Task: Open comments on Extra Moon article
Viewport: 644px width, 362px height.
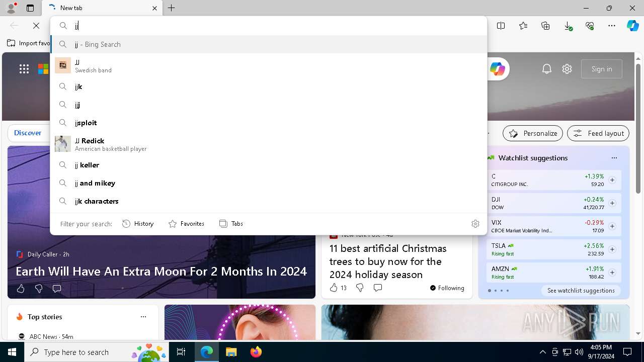Action: click(57, 289)
